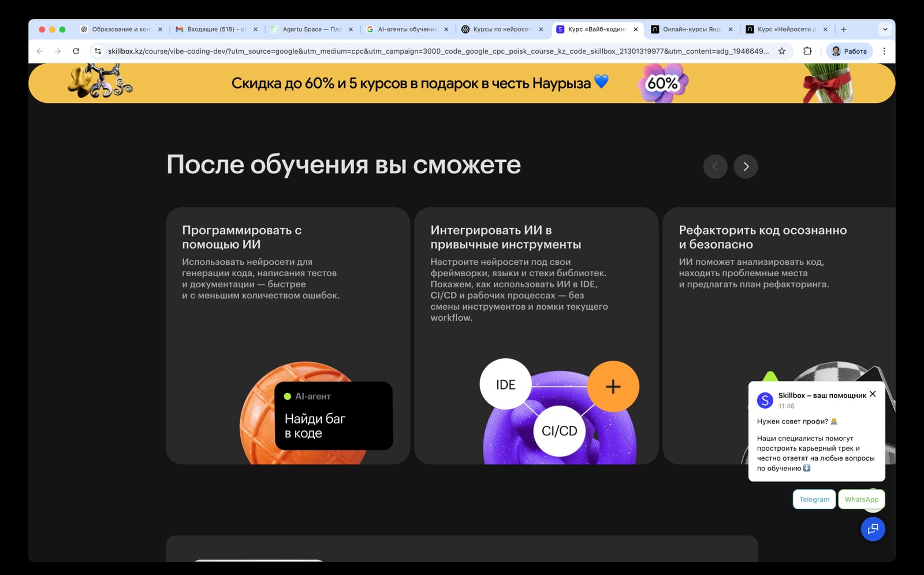Screen dimensions: 924x575
Task: Expand the tab search dropdown arrow
Action: tap(885, 29)
